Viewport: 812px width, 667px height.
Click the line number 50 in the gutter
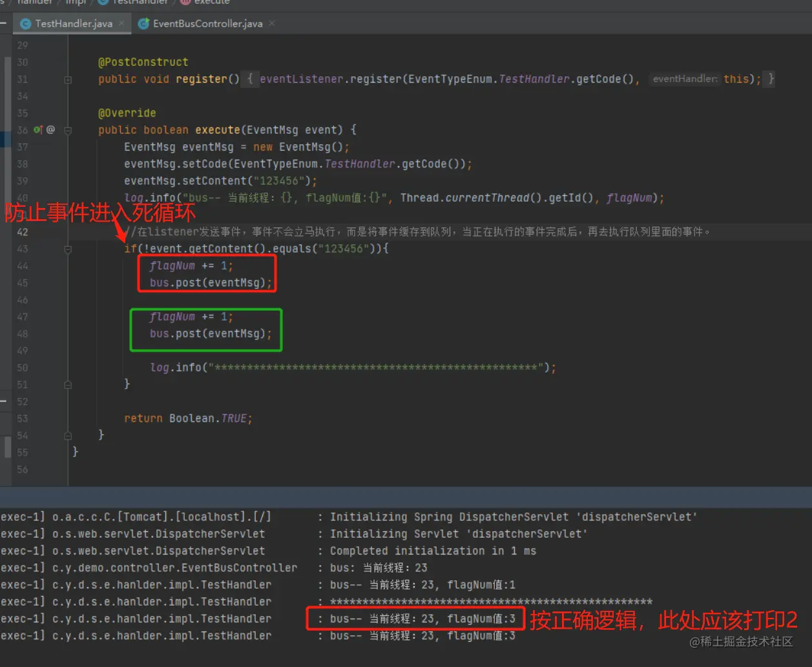pyautogui.click(x=23, y=368)
